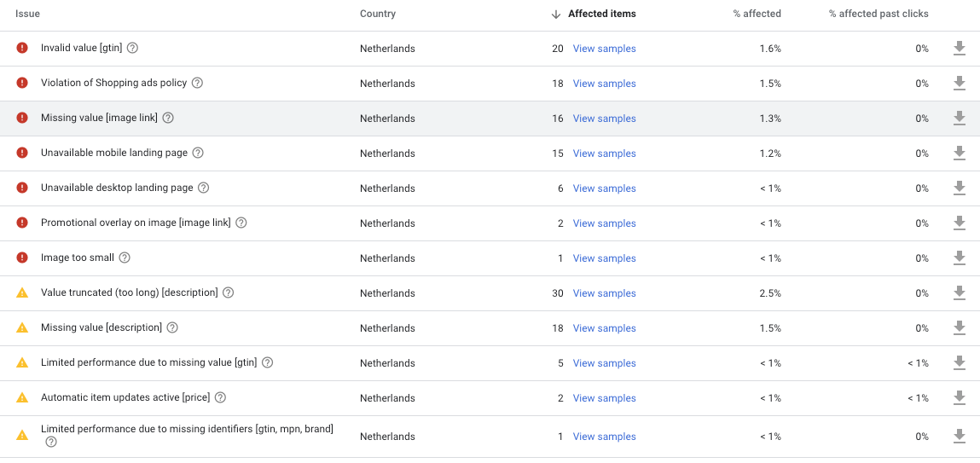Image resolution: width=980 pixels, height=463 pixels.
Task: Click red error icon for Image too small
Action: pyautogui.click(x=22, y=258)
